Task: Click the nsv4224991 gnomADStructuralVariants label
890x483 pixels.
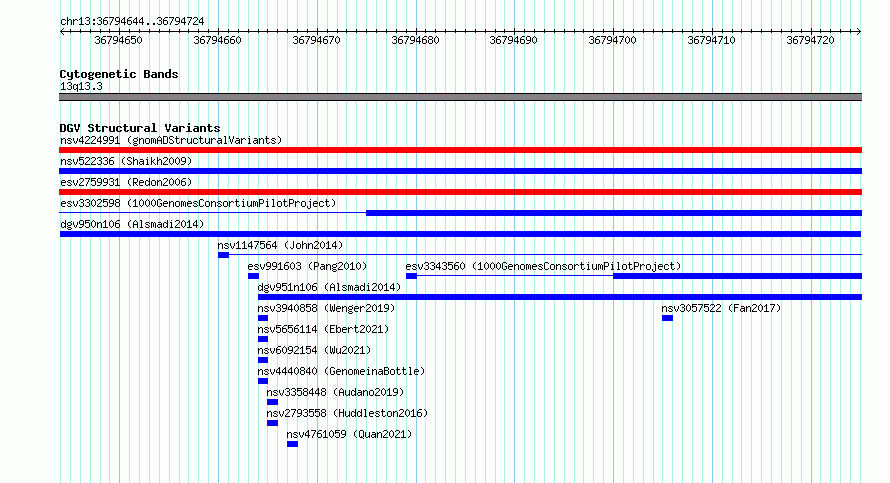Action: [x=171, y=140]
